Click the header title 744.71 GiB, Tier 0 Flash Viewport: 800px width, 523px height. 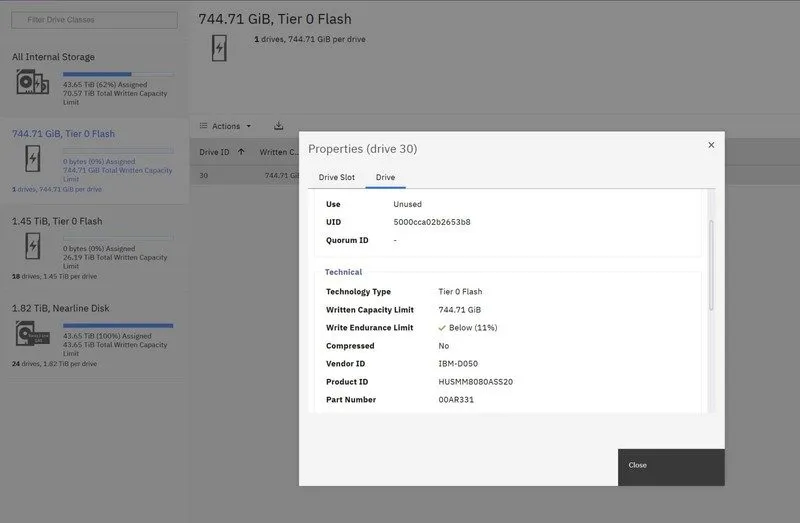(x=275, y=19)
